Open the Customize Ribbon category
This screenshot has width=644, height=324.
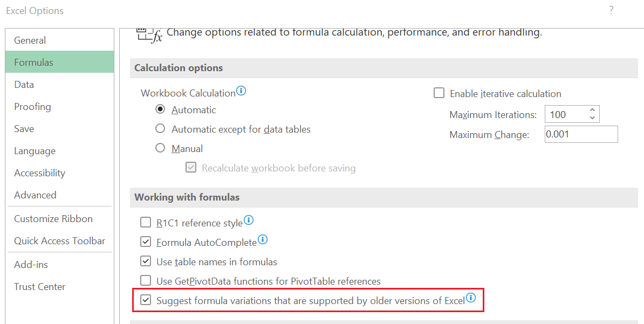click(53, 219)
